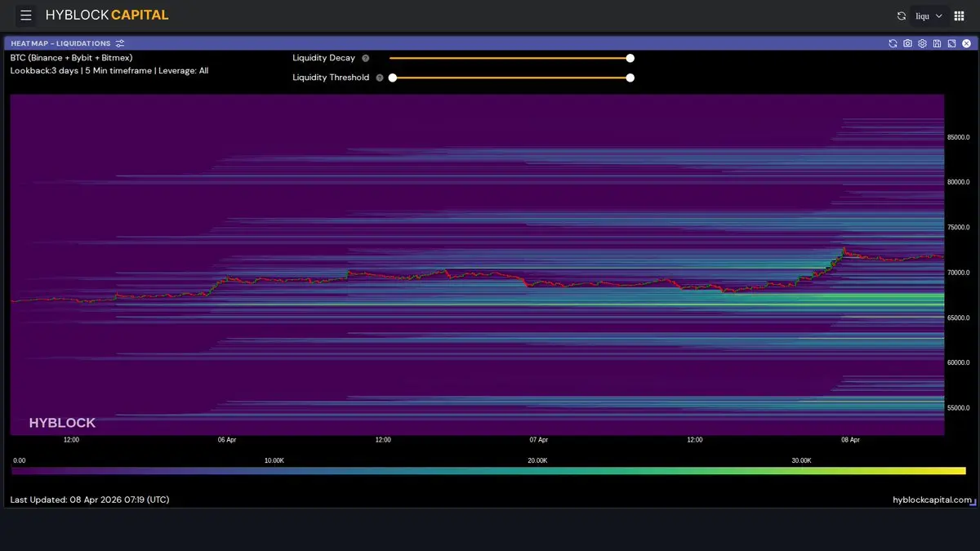Click the 55000.0 price axis label
Viewport: 980px width, 551px height.
(958, 407)
